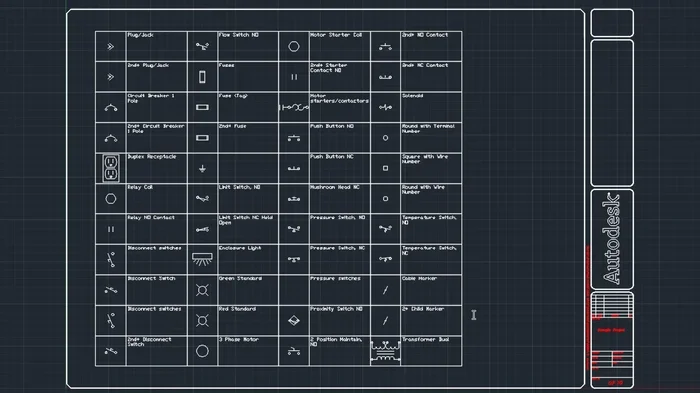
Task: Select the Duplex Receptacle symbol
Action: 111,168
